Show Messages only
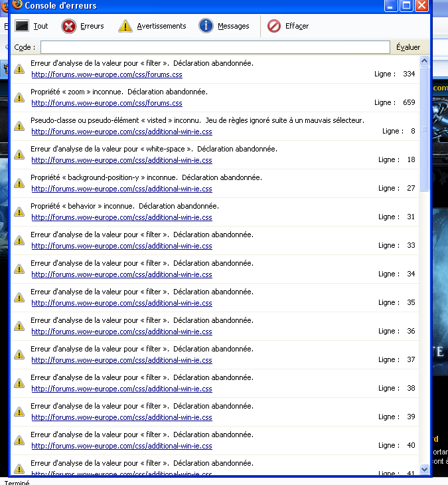The width and height of the screenshot is (448, 485). click(224, 26)
